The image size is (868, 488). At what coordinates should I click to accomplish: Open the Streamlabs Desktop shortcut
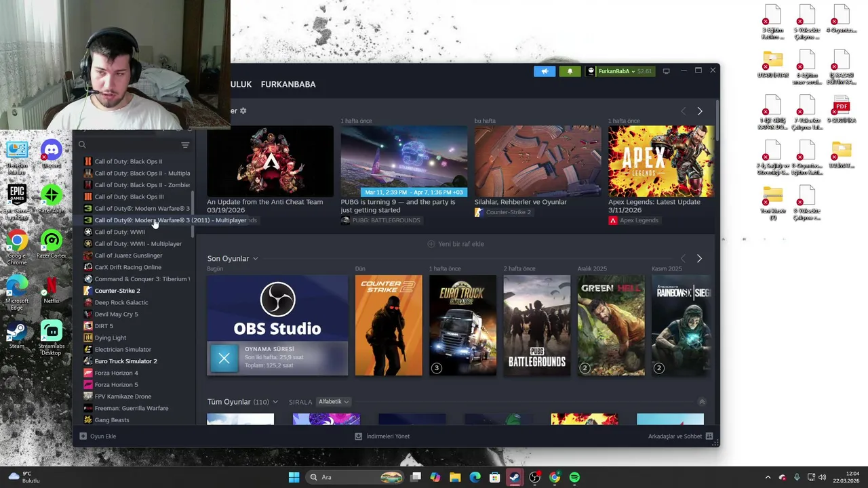click(x=51, y=339)
